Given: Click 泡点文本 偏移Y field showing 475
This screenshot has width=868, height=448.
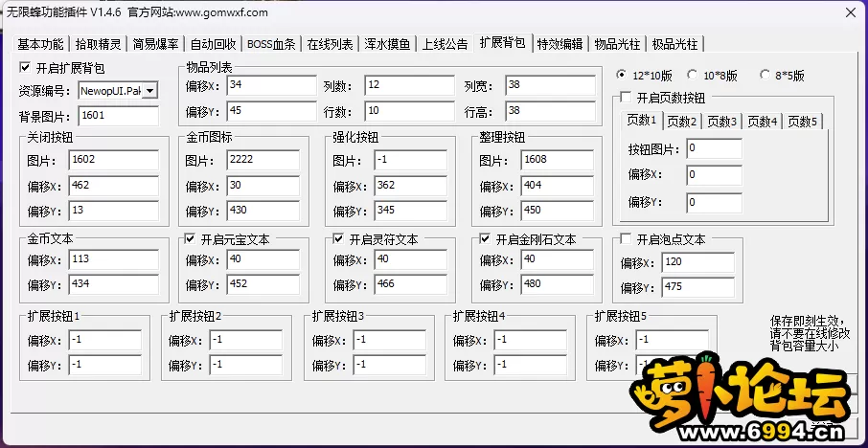Looking at the screenshot, I should pos(697,287).
